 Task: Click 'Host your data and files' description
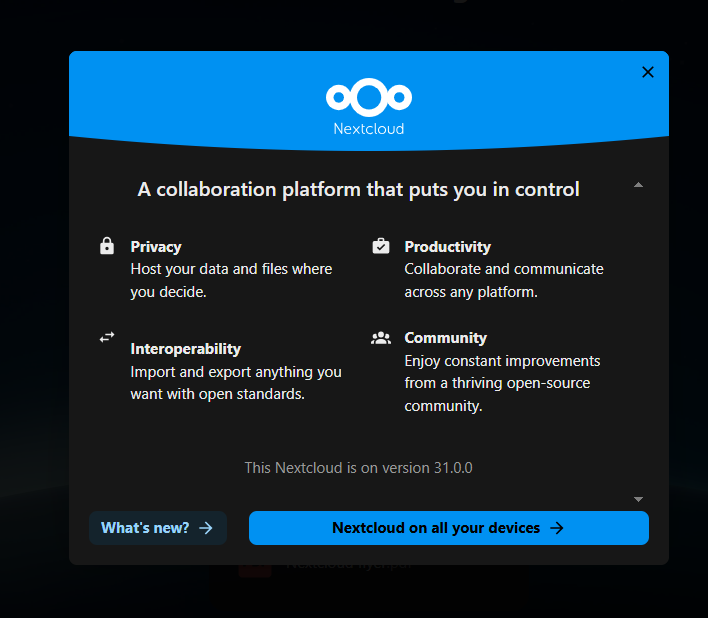(x=231, y=280)
